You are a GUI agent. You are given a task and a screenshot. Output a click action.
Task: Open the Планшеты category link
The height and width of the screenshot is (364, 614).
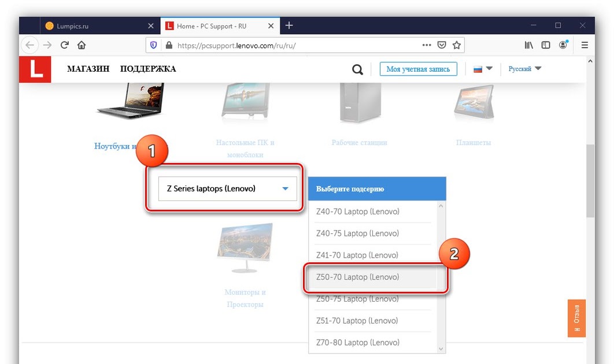pyautogui.click(x=474, y=143)
